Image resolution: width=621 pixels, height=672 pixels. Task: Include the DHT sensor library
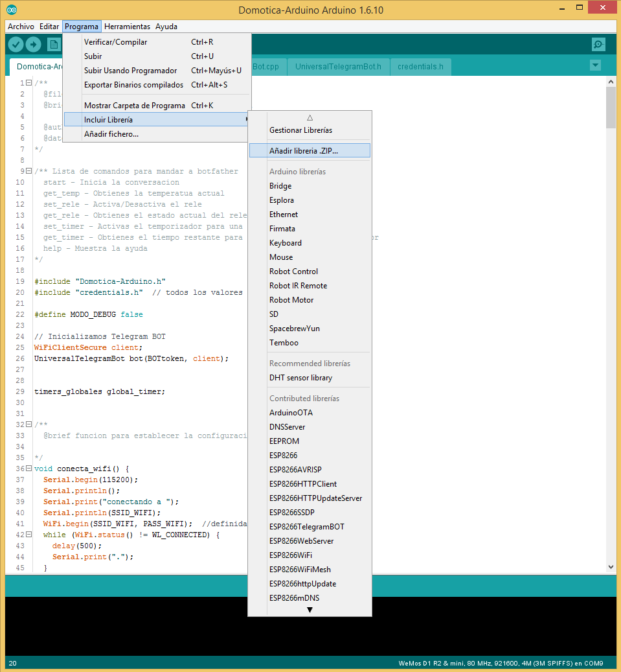tap(310, 378)
